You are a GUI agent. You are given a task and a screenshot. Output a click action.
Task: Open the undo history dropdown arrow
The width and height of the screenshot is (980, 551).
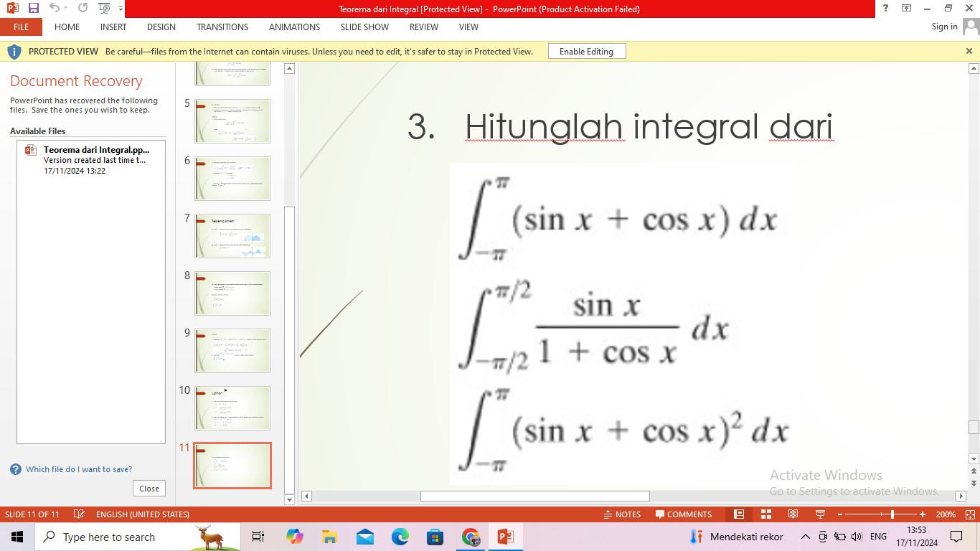coord(65,8)
